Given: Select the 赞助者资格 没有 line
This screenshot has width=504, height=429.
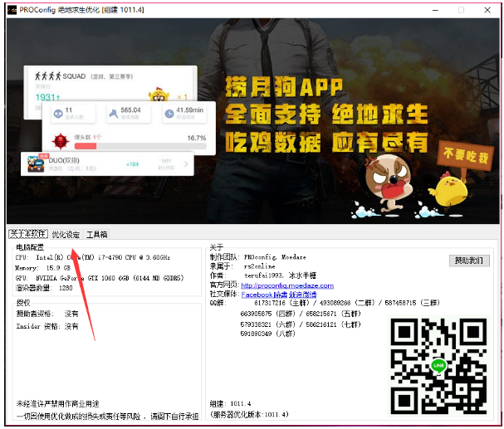Looking at the screenshot, I should [x=47, y=314].
